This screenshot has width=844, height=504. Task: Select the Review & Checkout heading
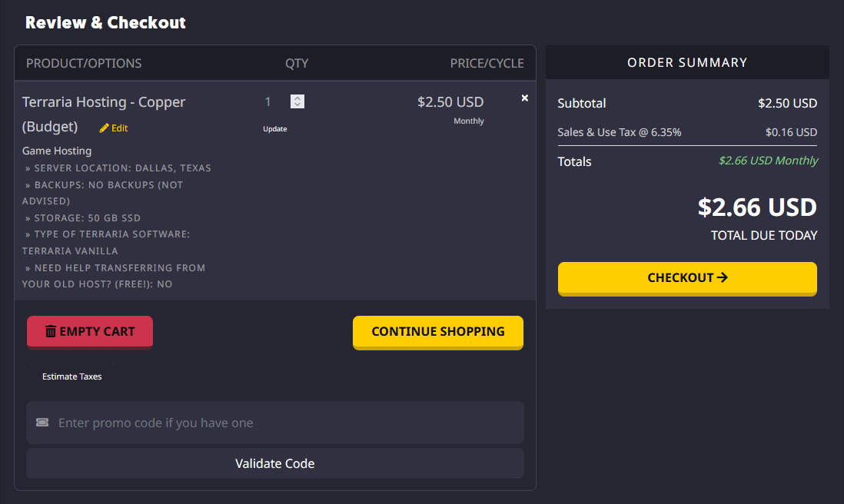(105, 22)
